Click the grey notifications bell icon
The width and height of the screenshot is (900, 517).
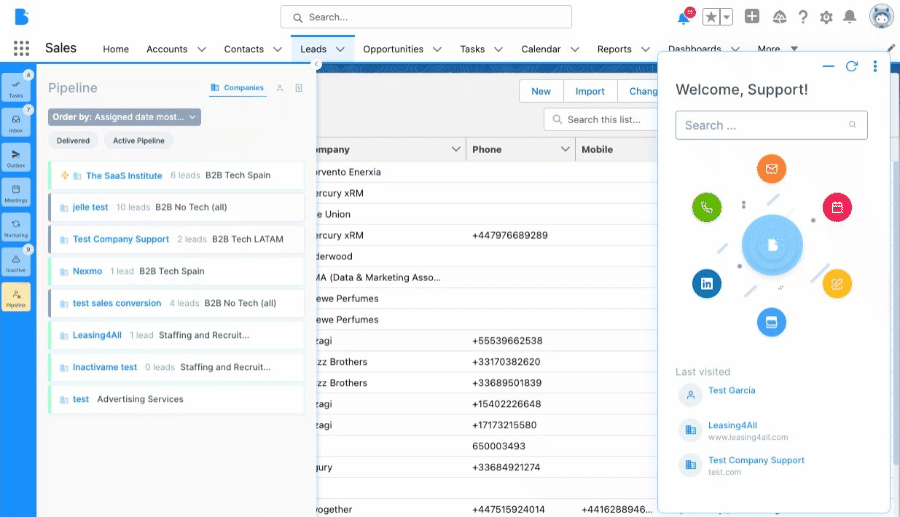click(849, 17)
